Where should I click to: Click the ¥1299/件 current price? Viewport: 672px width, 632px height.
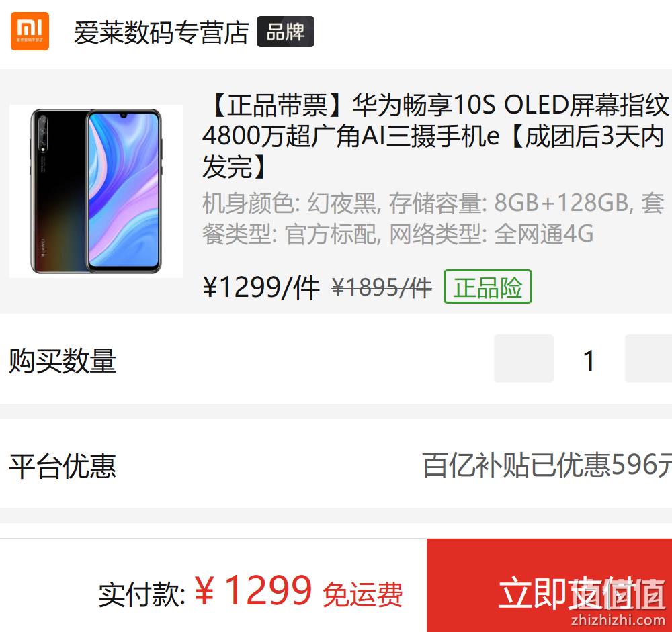pos(261,287)
